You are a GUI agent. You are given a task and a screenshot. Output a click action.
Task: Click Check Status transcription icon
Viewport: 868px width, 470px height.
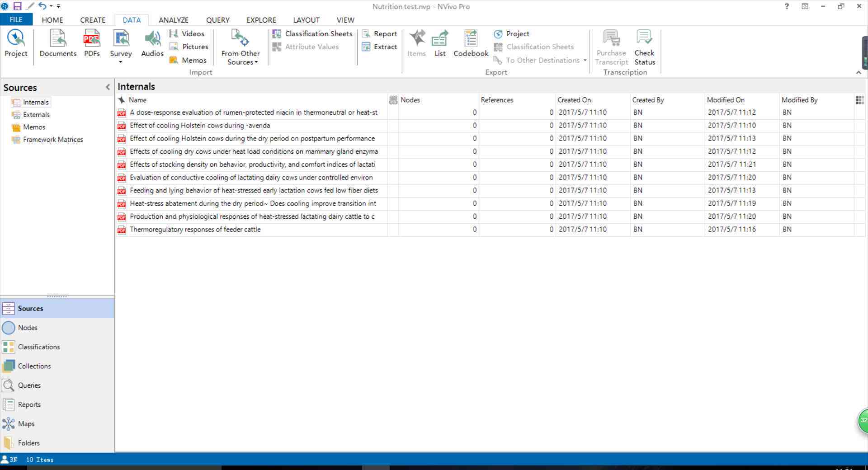coord(644,47)
